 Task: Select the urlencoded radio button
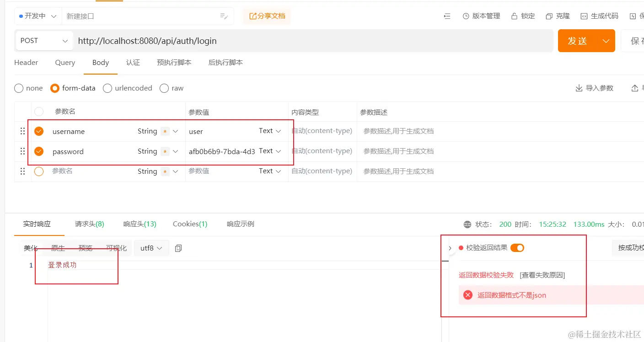(107, 88)
